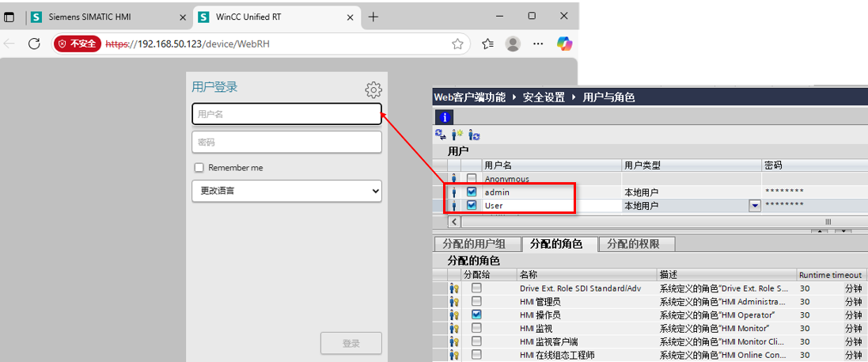Screen dimensions: 868x362
Task: Open the 更改语言 language dropdown
Action: click(286, 191)
